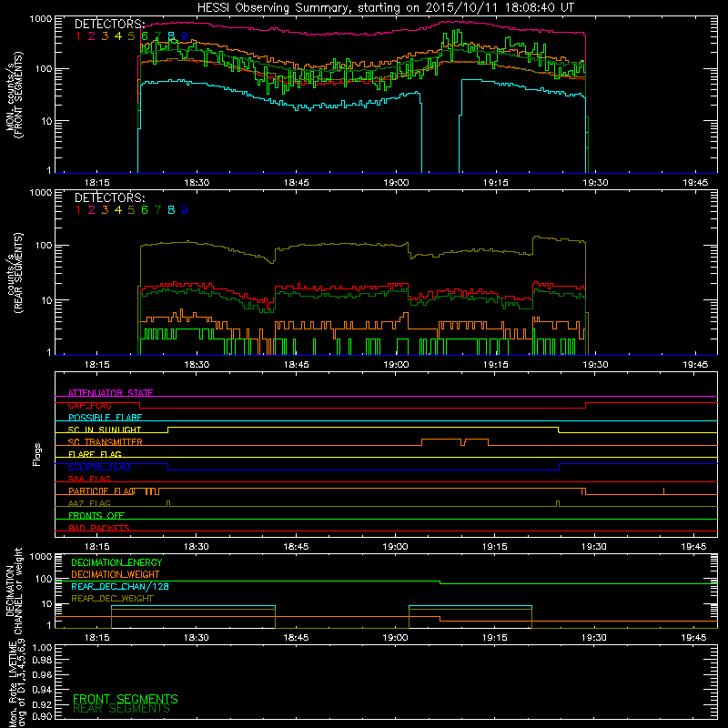Click 19:00 tick under the decimation plot
This screenshot has height=728, width=728.
pos(395,638)
